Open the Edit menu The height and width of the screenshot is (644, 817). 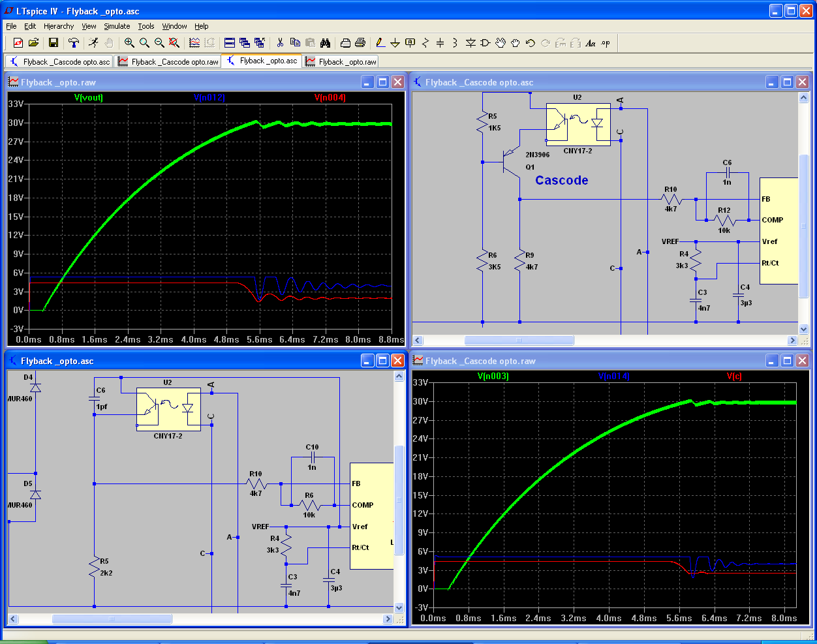(30, 26)
